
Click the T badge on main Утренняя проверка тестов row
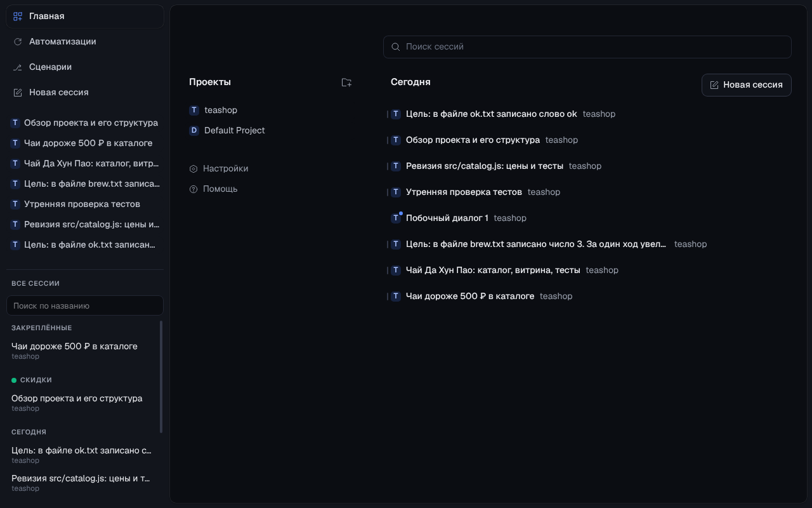(396, 192)
